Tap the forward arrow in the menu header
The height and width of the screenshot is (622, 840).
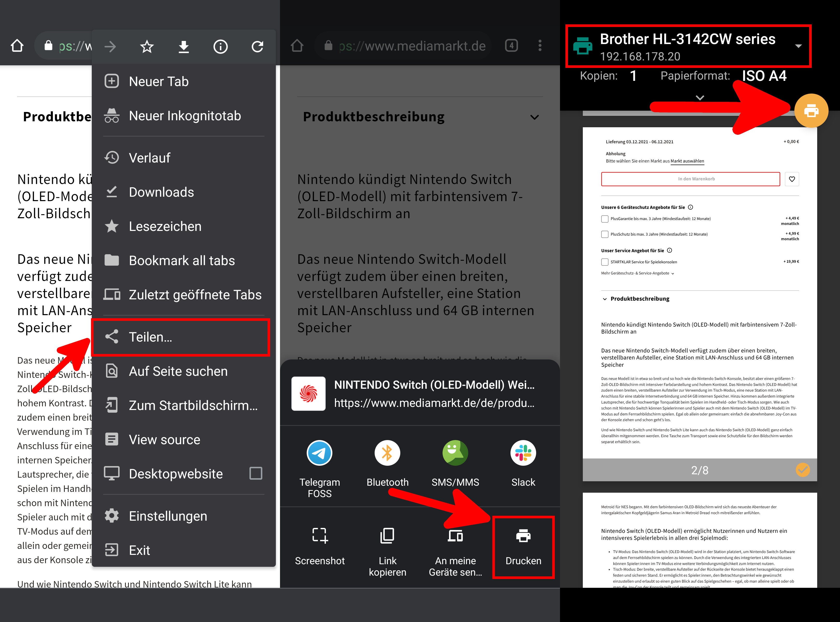[110, 47]
